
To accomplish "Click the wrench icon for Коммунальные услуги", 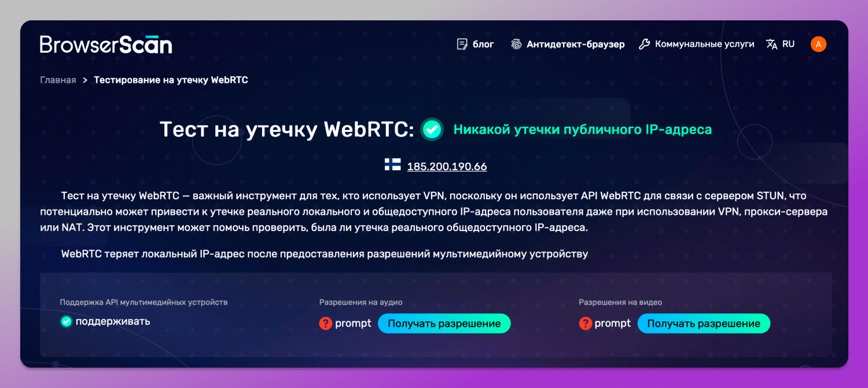I will [643, 43].
